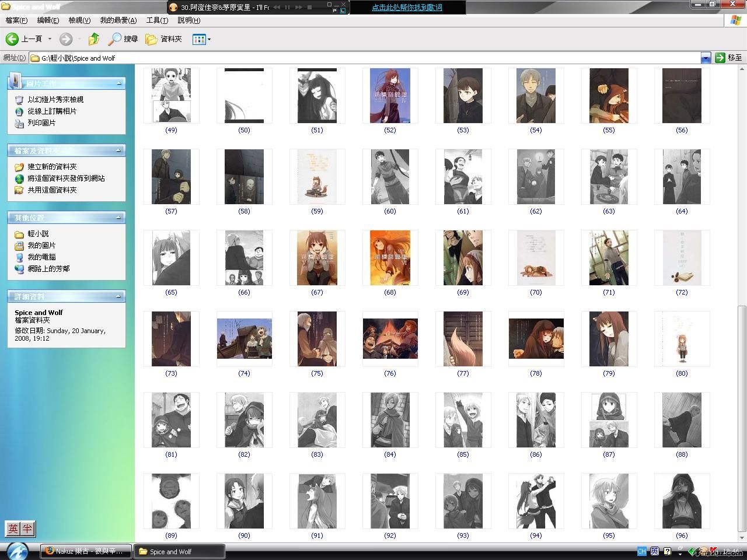Select thumbnail image (89)

(x=171, y=501)
